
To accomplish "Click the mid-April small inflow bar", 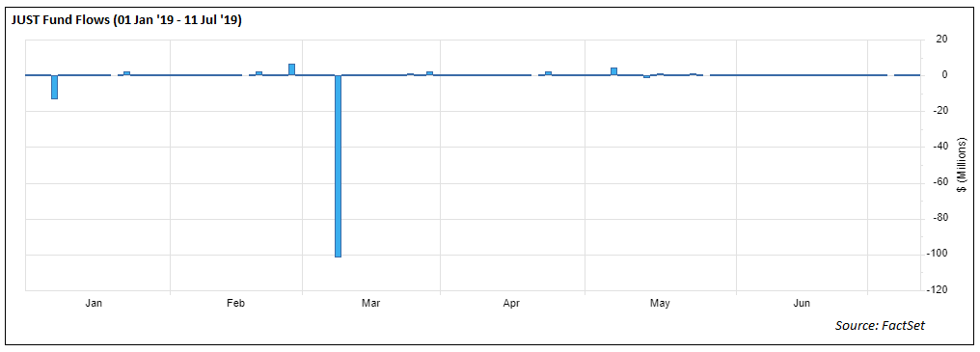I will pyautogui.click(x=548, y=73).
